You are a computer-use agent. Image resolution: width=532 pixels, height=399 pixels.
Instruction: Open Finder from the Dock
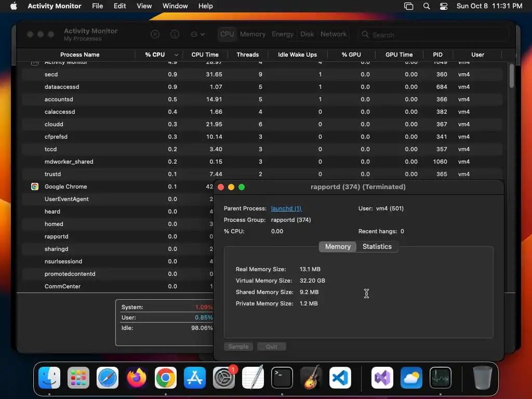49,378
